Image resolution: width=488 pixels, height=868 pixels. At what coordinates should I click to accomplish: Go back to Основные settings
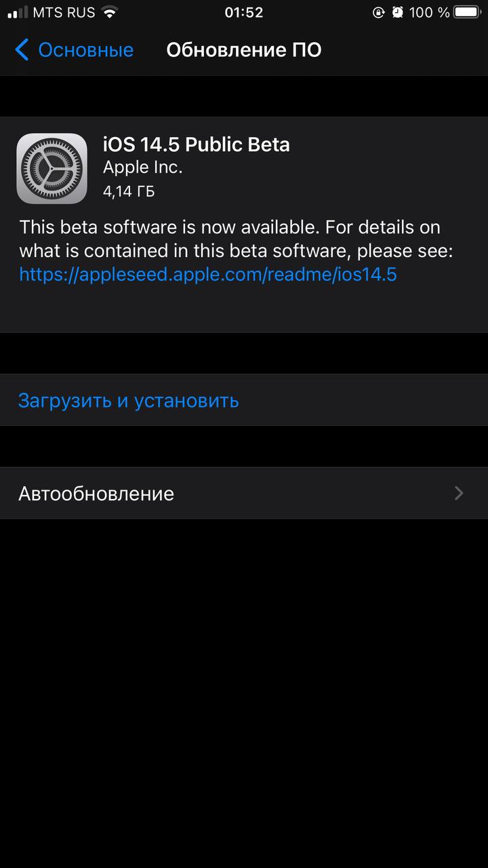(75, 50)
